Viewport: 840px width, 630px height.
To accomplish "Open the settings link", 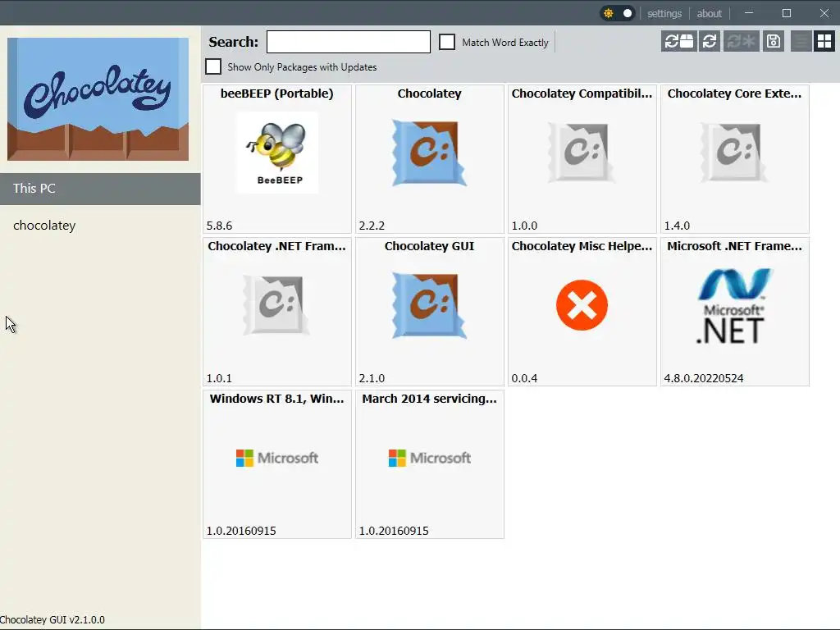I will (664, 13).
